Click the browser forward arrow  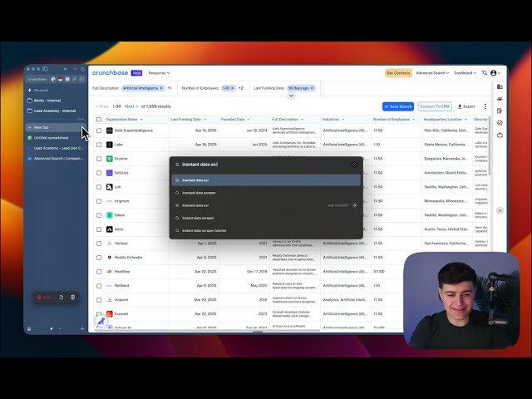74,69
